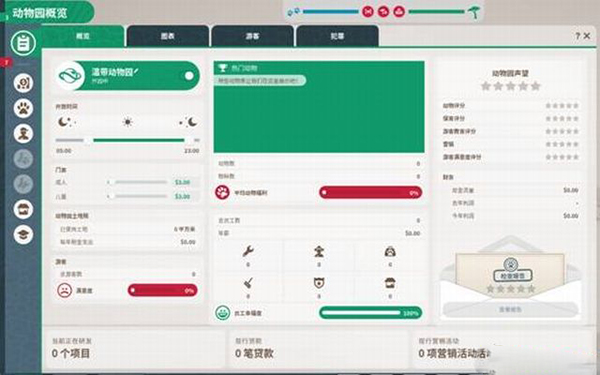The width and height of the screenshot is (600, 375).
Task: Click the sun icon under opening hours
Action: pos(127,122)
